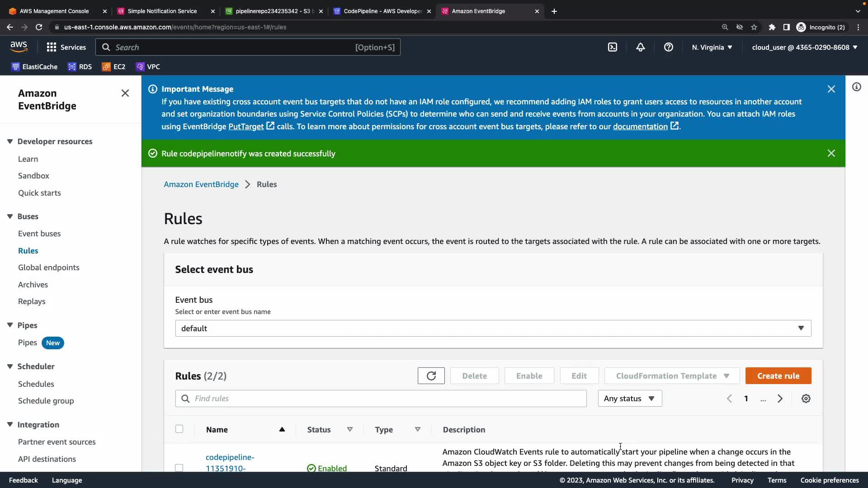Open Event buses in the sidebar

point(39,234)
